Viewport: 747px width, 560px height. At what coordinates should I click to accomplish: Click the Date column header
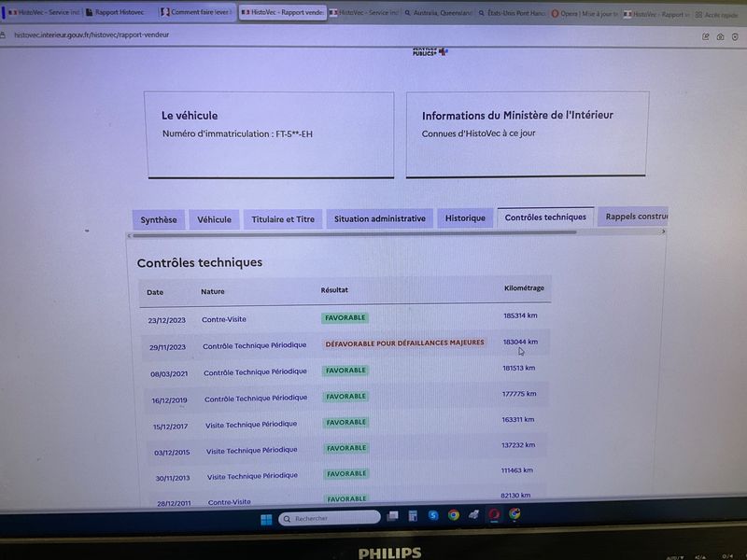click(x=155, y=292)
